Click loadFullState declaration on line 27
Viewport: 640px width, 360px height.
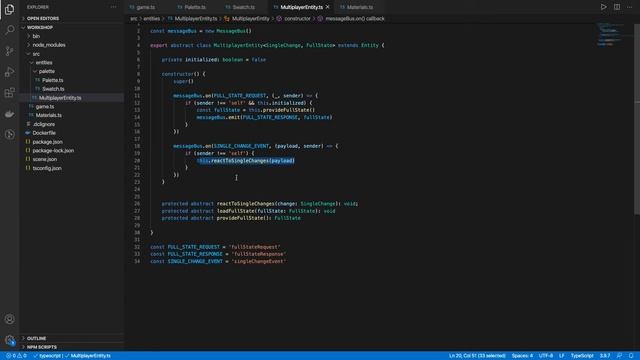pyautogui.click(x=236, y=211)
